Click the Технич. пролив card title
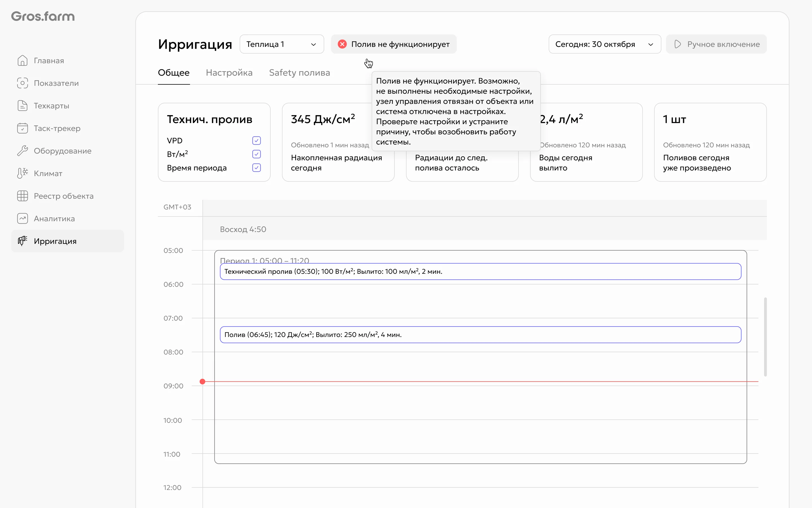 [x=209, y=119]
